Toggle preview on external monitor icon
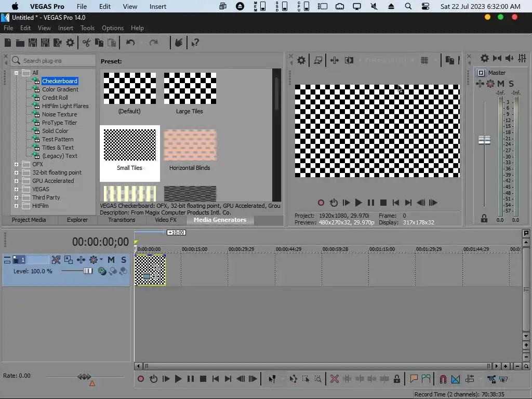The height and width of the screenshot is (399, 532). coord(318,60)
